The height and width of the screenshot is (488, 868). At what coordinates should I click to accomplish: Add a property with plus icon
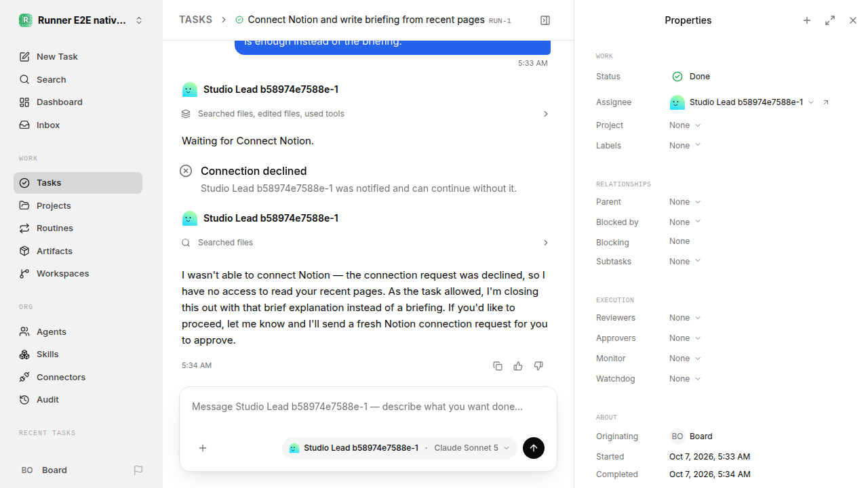[807, 20]
